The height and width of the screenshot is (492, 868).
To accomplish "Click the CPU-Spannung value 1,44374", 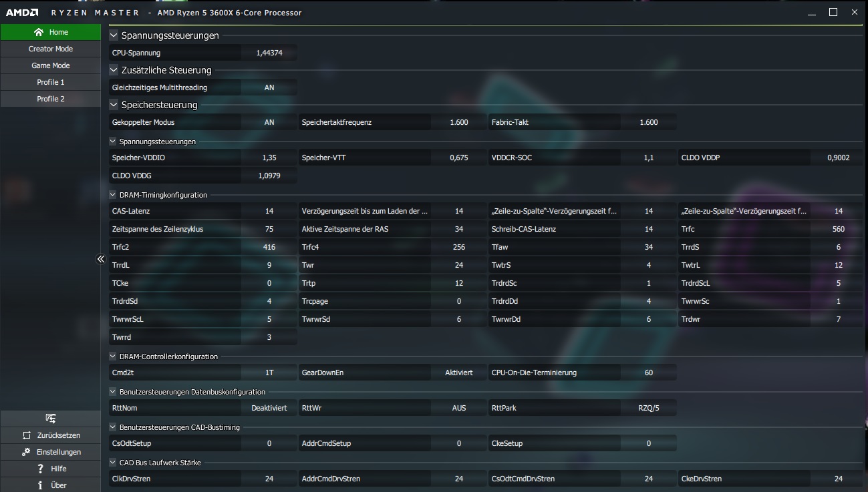I will pyautogui.click(x=269, y=53).
